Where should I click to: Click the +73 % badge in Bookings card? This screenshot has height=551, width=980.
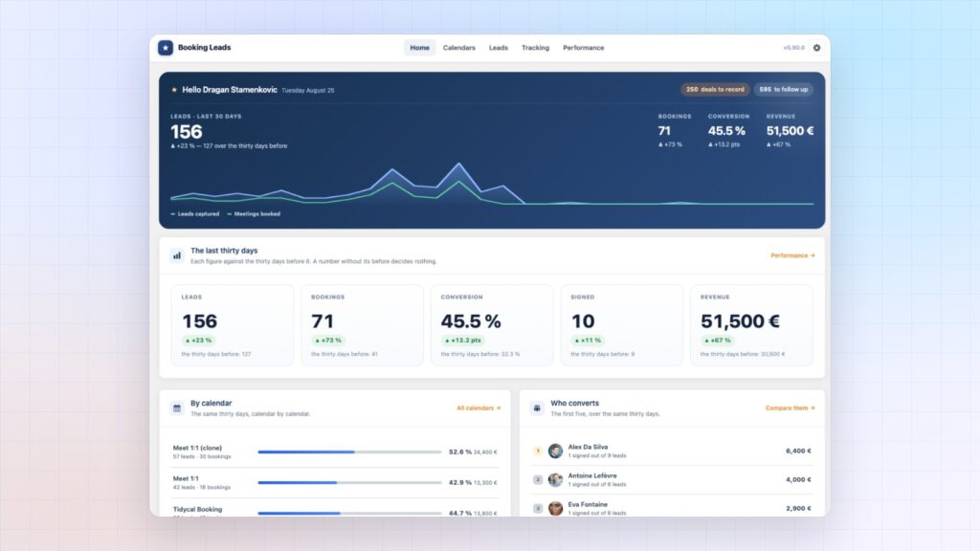(329, 341)
